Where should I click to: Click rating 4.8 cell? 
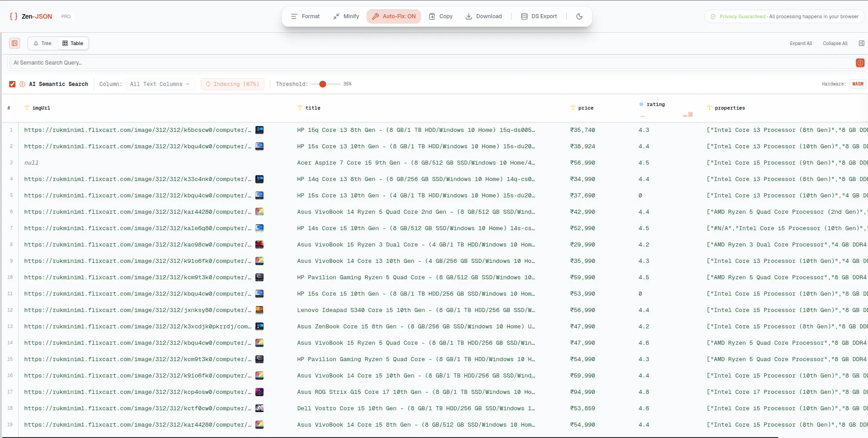coord(644,392)
